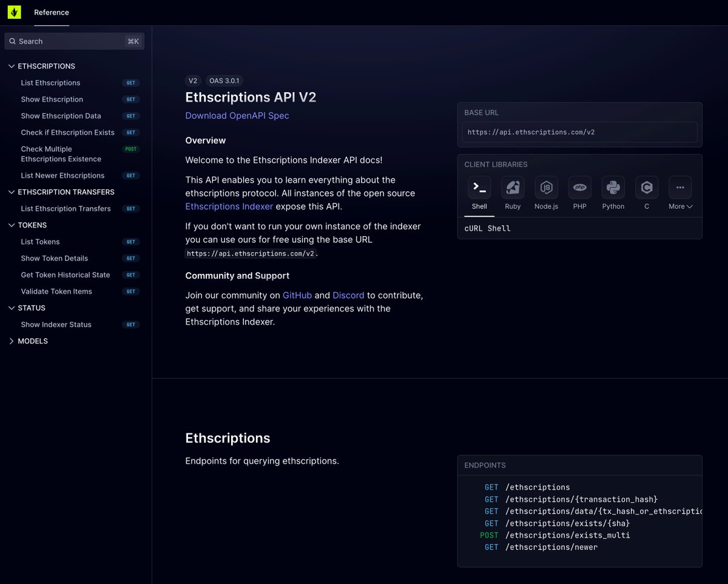Open GET /ethscriptions/newer endpoint
Screen dimensions: 728x584
coord(541,547)
